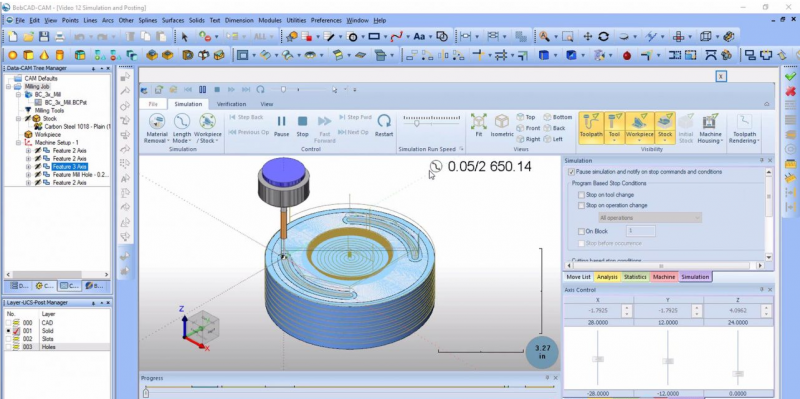Image resolution: width=800 pixels, height=399 pixels.
Task: Toggle Toolpath visibility in the ribbon
Action: [591, 127]
